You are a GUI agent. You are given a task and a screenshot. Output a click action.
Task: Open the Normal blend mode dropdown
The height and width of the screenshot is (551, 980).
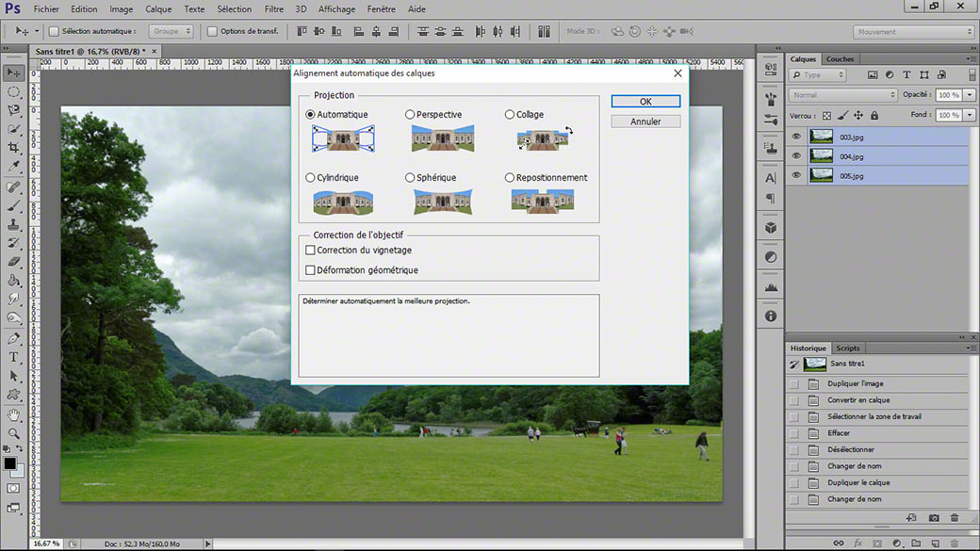(x=842, y=95)
